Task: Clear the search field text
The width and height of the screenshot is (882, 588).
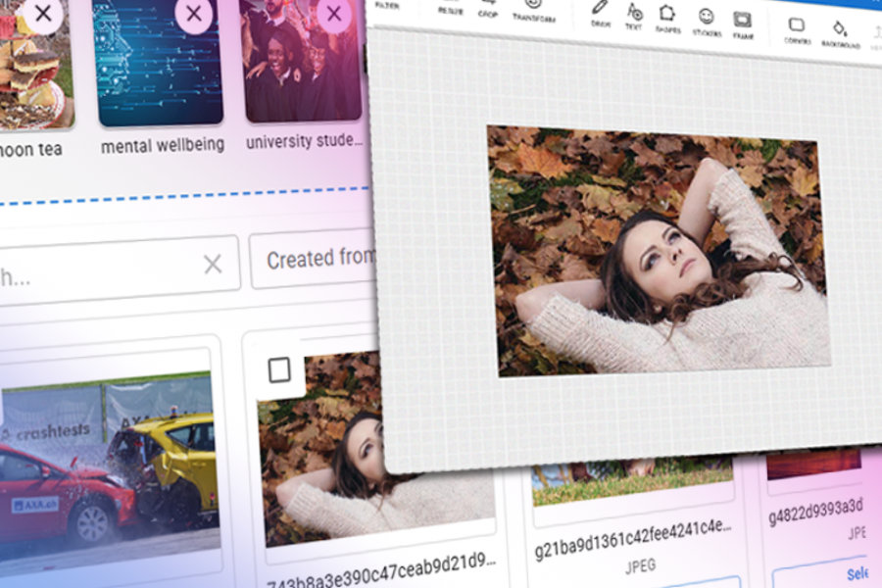Action: pos(213,264)
